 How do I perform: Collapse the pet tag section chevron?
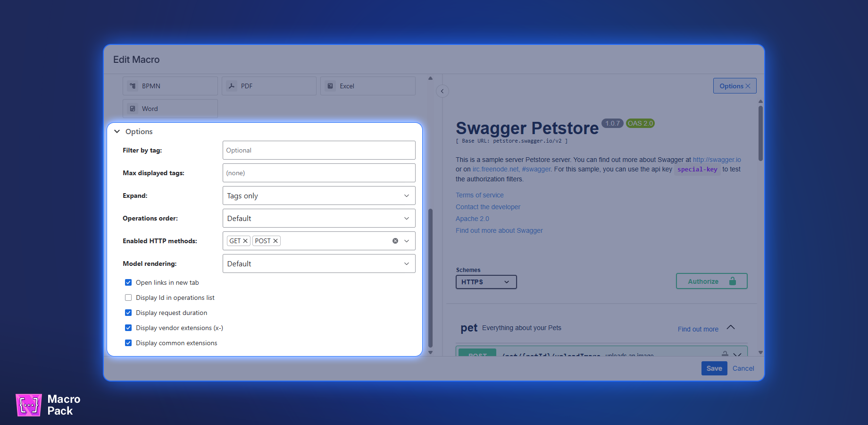(731, 327)
